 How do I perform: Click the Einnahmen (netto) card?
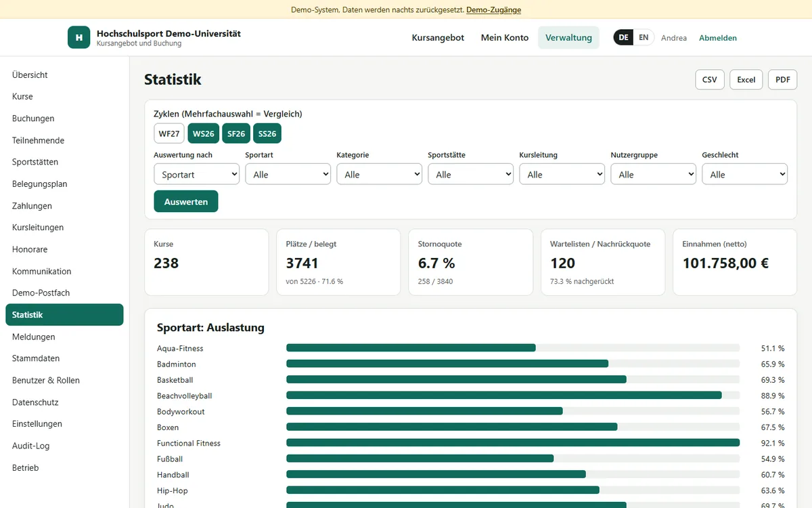pos(735,262)
